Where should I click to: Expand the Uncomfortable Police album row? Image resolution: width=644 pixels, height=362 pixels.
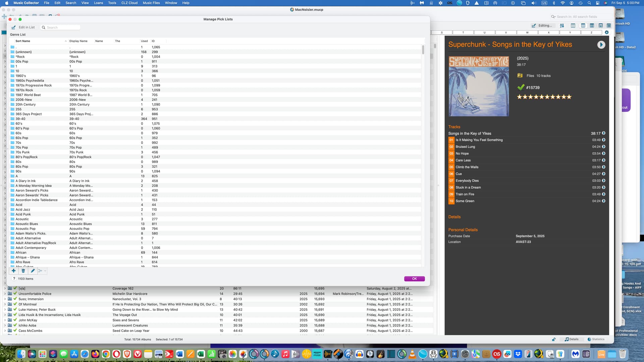[x=5, y=294]
